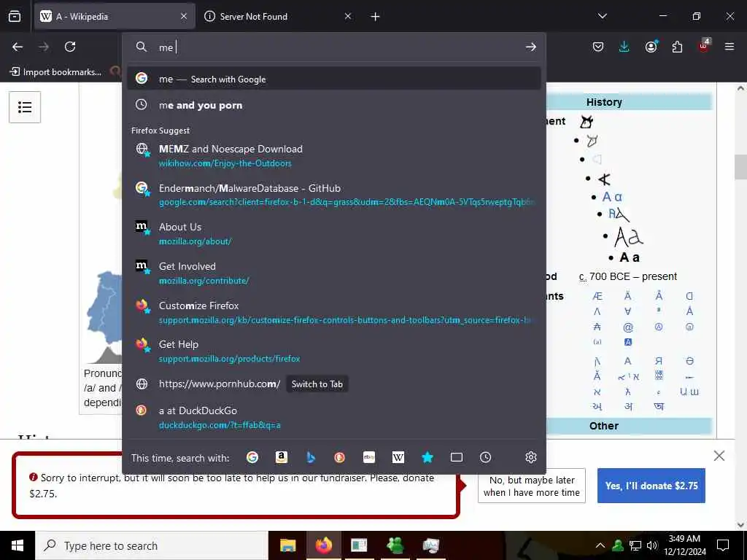
Task: Click the Switch to Tab button
Action: tap(317, 384)
